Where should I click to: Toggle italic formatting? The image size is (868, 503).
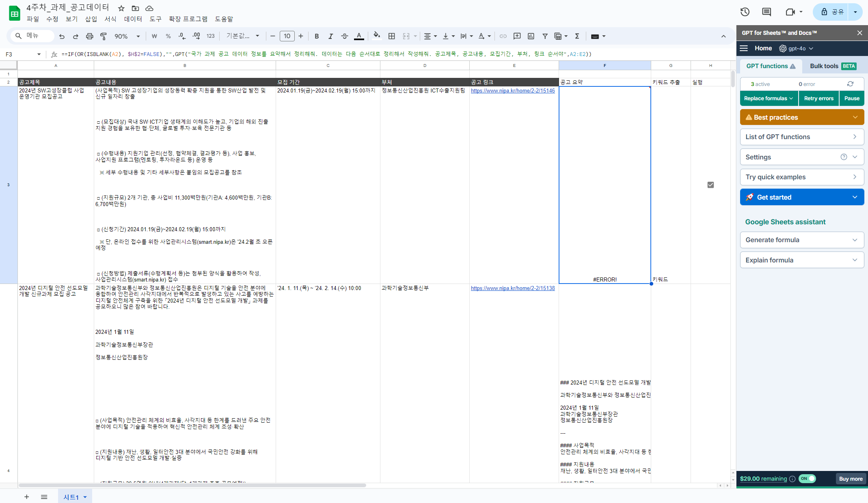pyautogui.click(x=330, y=37)
